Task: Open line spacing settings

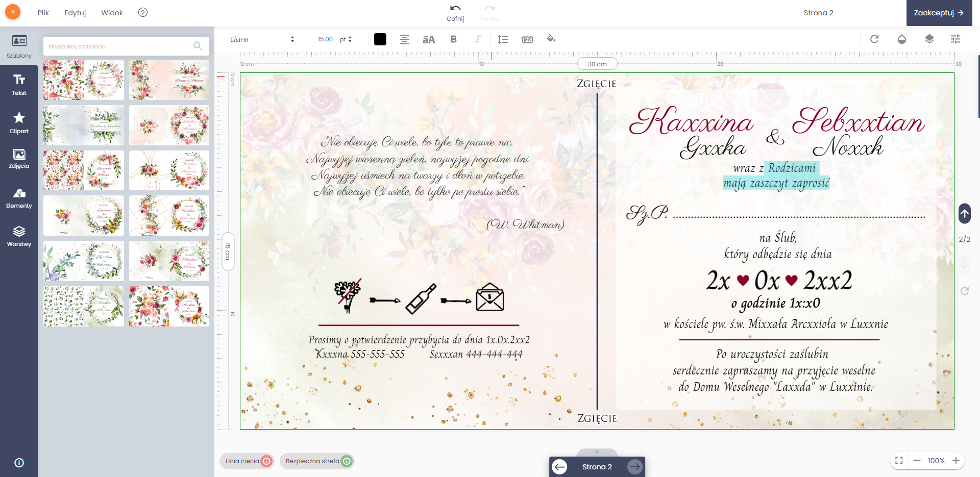Action: point(503,39)
